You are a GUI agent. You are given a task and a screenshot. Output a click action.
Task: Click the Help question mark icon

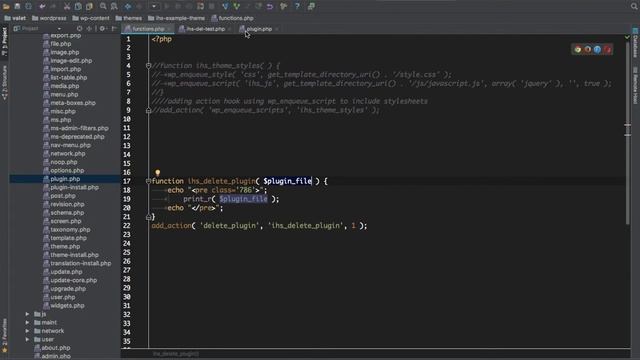pos(297,6)
